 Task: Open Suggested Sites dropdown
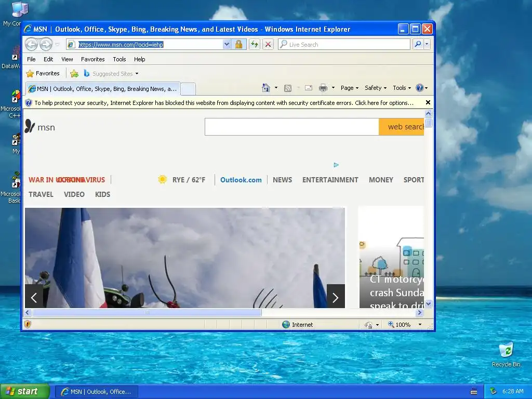point(111,74)
